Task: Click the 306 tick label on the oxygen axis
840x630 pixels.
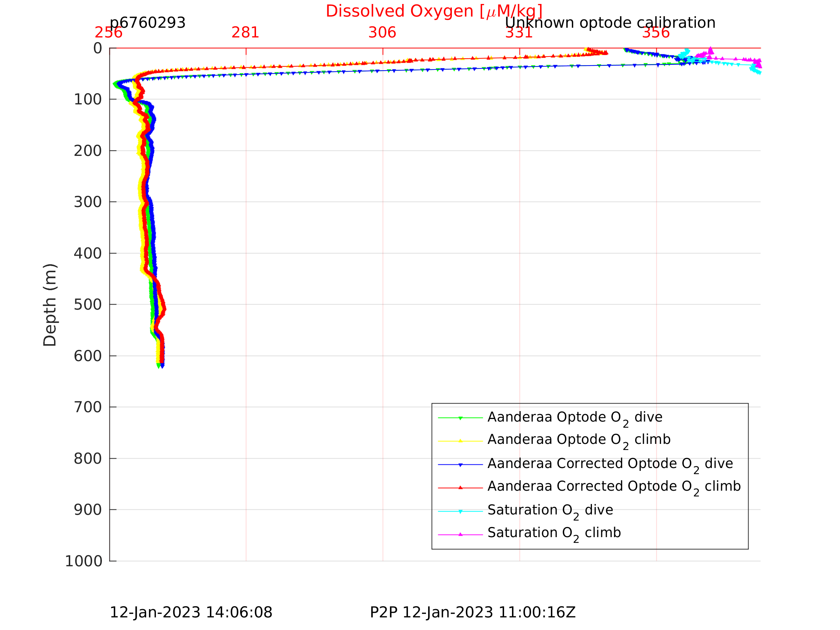Action: coord(382,33)
